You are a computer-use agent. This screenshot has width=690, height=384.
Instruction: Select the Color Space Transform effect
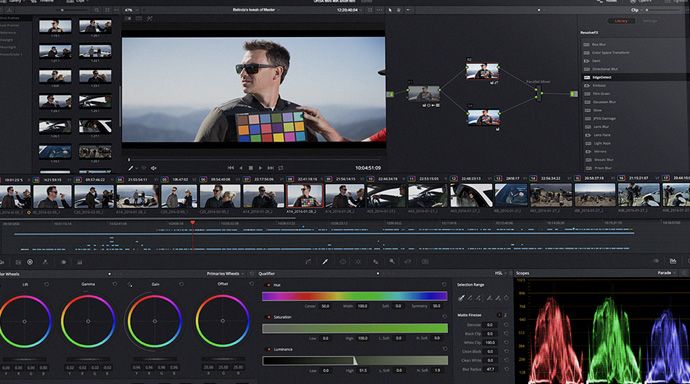[610, 53]
